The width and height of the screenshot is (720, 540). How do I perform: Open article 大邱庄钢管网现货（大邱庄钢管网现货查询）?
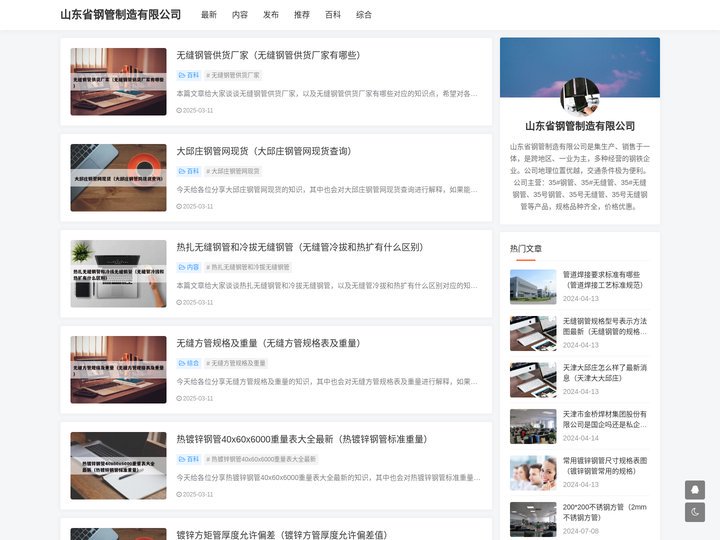click(x=264, y=151)
